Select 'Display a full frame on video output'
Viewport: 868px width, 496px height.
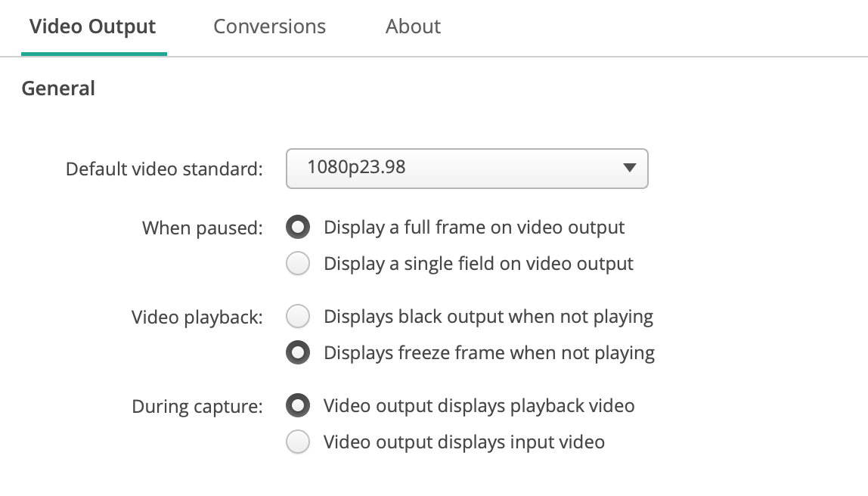click(x=298, y=227)
